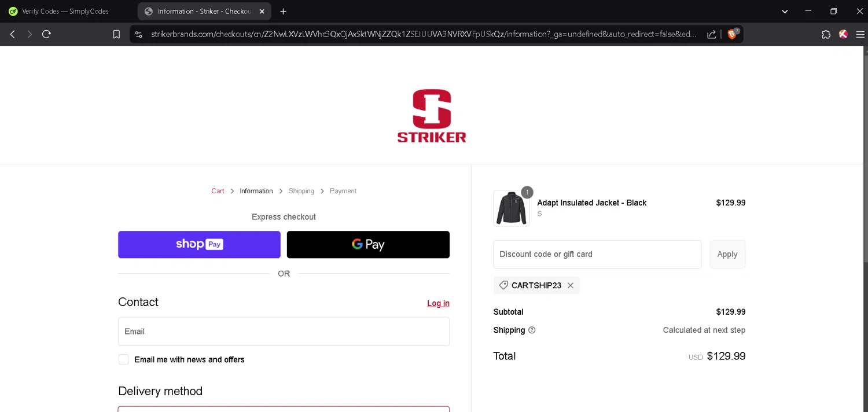Open the tab search dropdown arrow
Viewport: 868px width, 412px height.
(x=785, y=12)
